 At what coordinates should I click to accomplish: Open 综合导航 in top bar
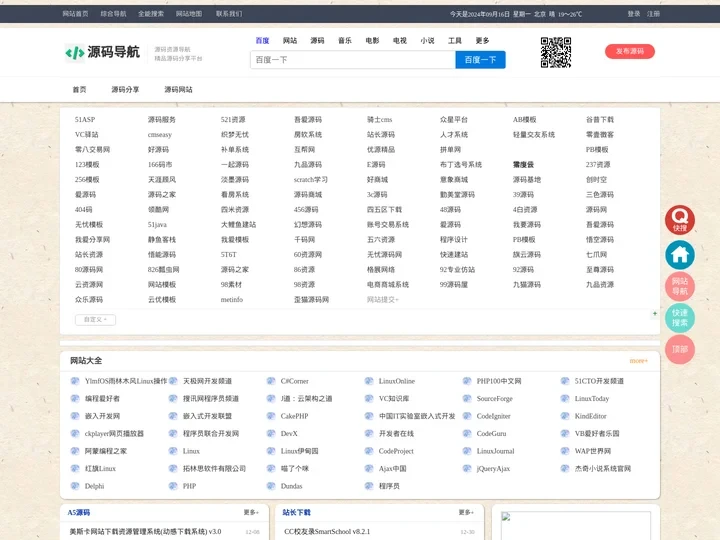point(113,14)
